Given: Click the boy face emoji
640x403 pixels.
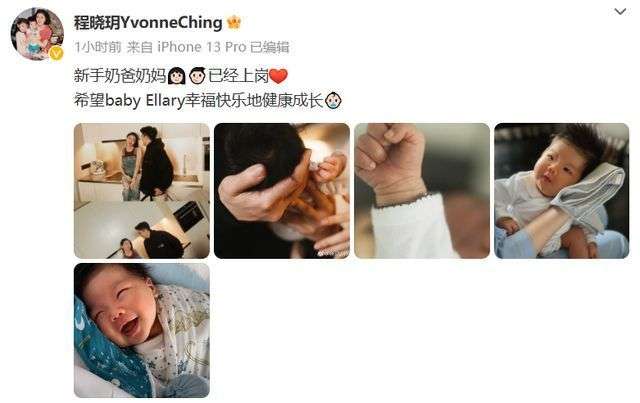Looking at the screenshot, I should [x=198, y=76].
